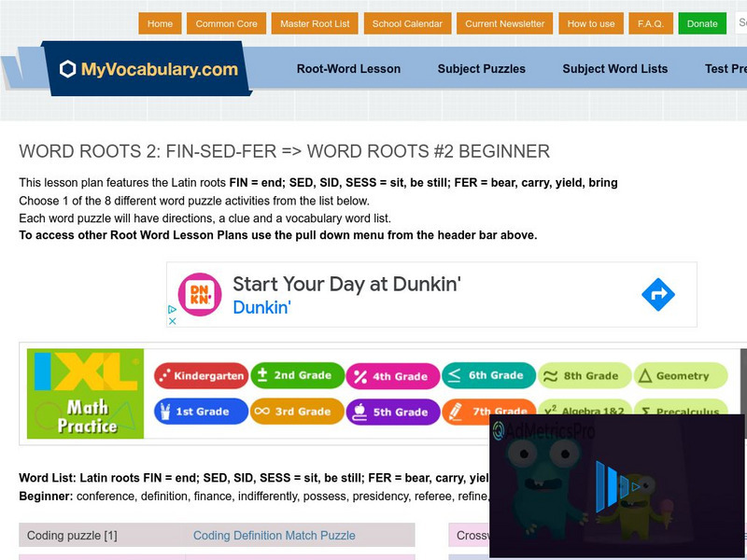The image size is (747, 560).
Task: Open the Coding Definition Match Puzzle link
Action: click(x=274, y=536)
